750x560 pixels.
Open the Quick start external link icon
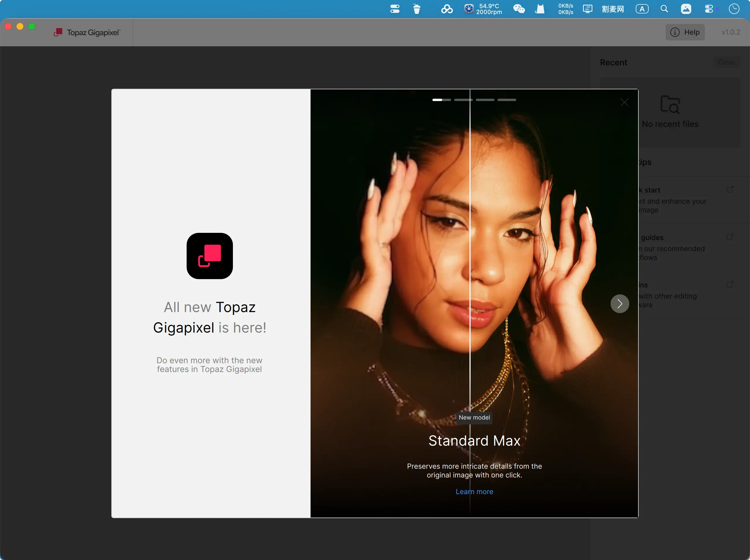730,189
